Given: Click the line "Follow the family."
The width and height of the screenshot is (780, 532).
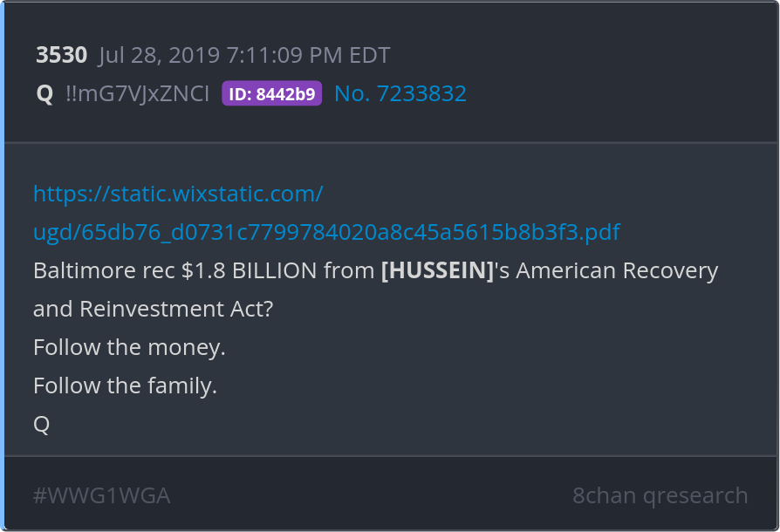Looking at the screenshot, I should click(125, 385).
